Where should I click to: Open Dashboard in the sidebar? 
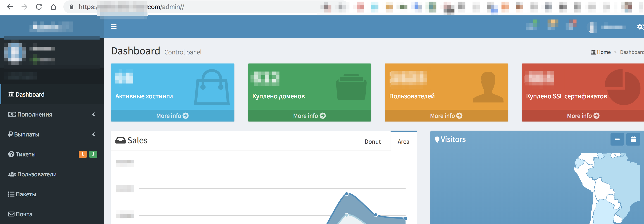[x=52, y=95]
